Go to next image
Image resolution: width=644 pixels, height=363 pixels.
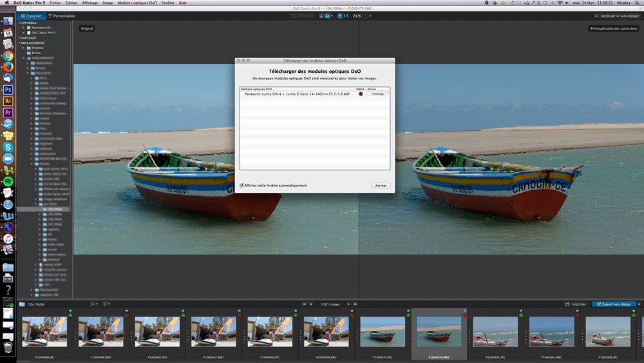[348, 304]
